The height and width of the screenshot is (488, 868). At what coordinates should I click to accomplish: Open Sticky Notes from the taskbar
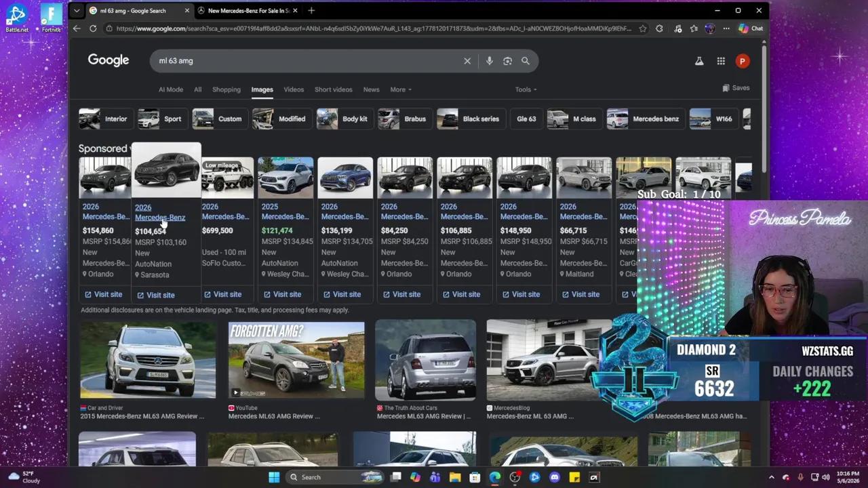point(574,477)
